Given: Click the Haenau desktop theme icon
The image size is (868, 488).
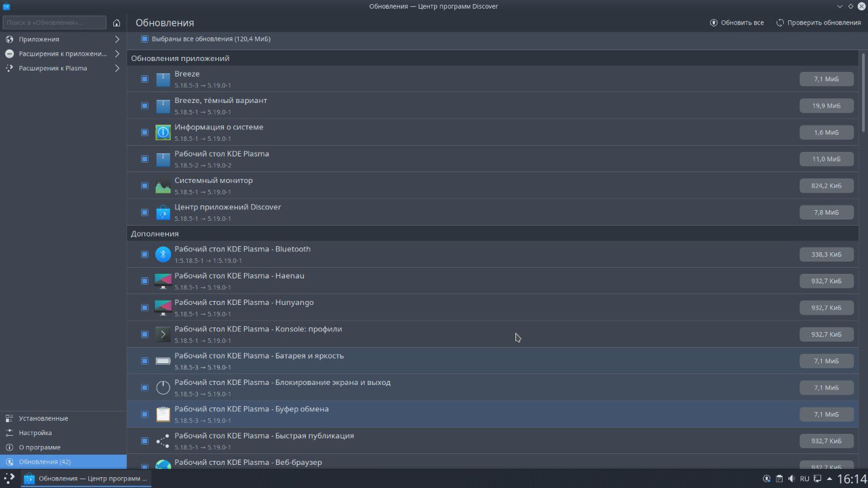Looking at the screenshot, I should click(163, 281).
